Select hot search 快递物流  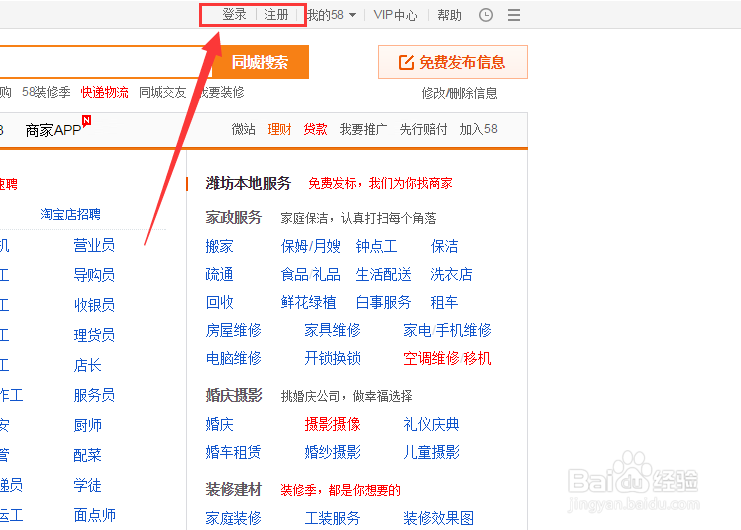(x=104, y=92)
